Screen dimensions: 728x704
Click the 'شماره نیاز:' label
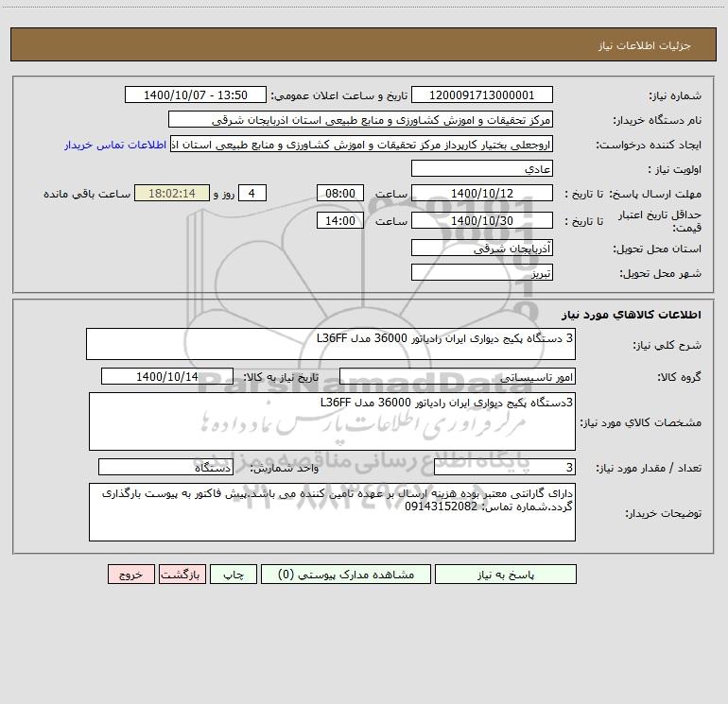point(675,96)
